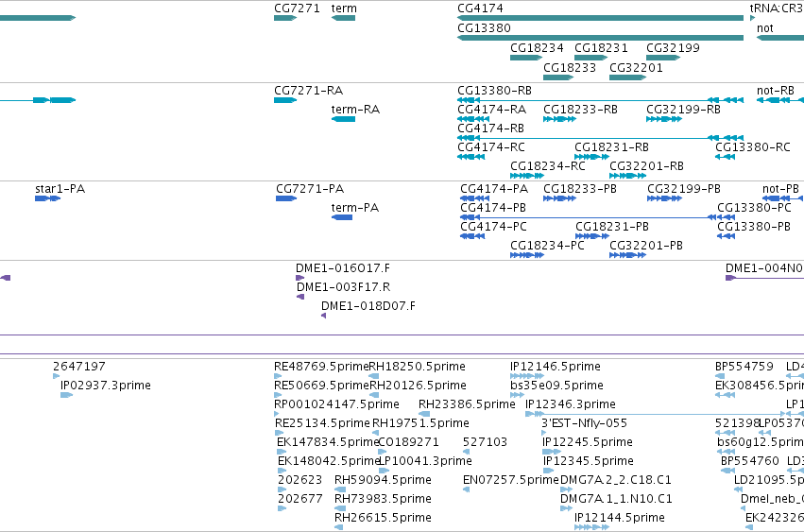Click transcript CG32199-RB

tap(664, 119)
